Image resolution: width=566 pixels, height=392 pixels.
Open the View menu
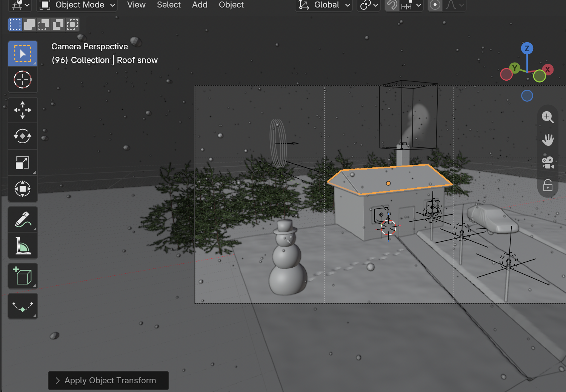coord(136,5)
